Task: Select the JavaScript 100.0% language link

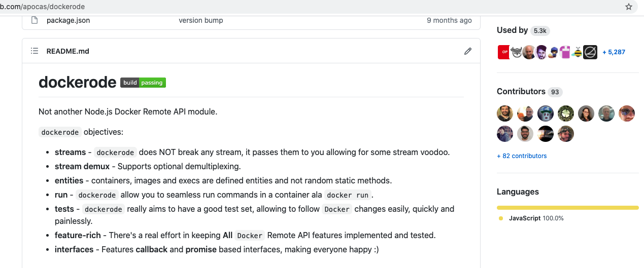Action: (536, 218)
